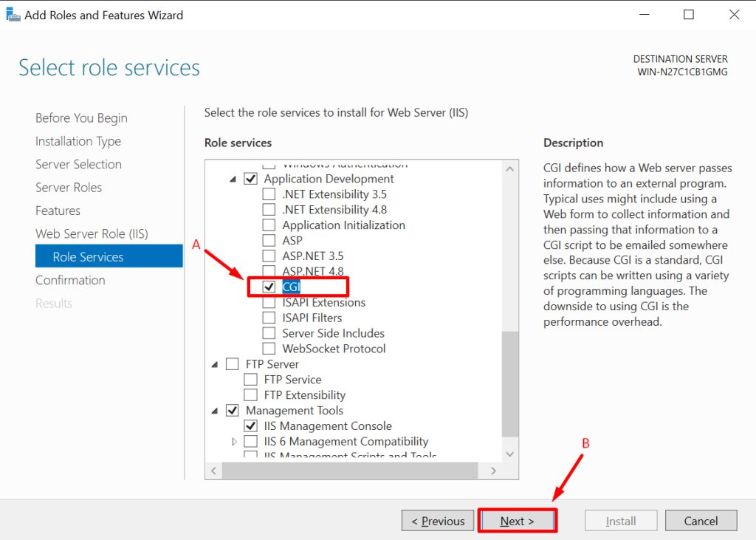This screenshot has width=756, height=540.
Task: Click the vertical scrollbar up arrow
Action: click(510, 168)
